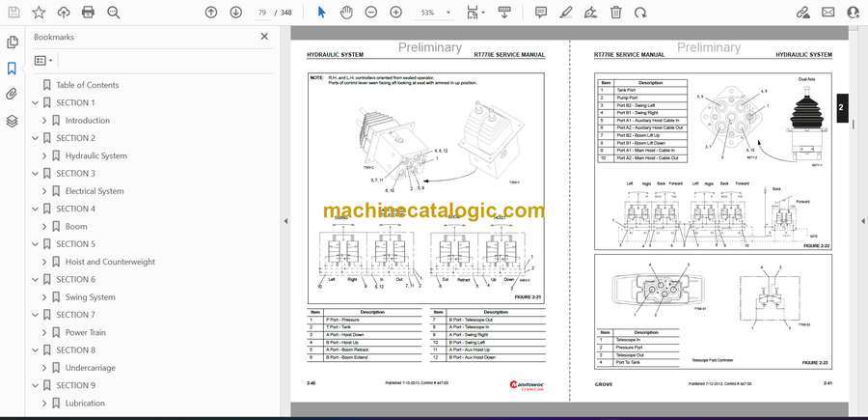Select the highlighter pen tool
868x420 pixels.
[566, 13]
